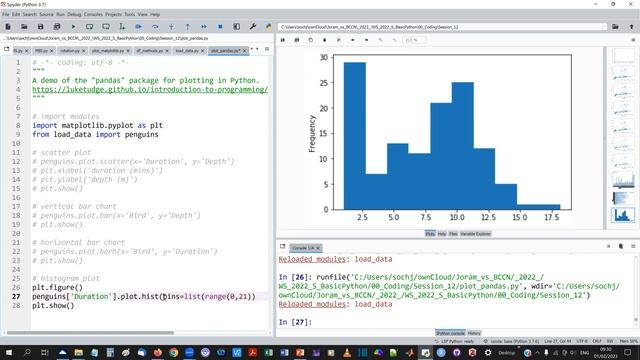The height and width of the screenshot is (360, 640).
Task: Browse open editor tabs list
Action: 7,49
